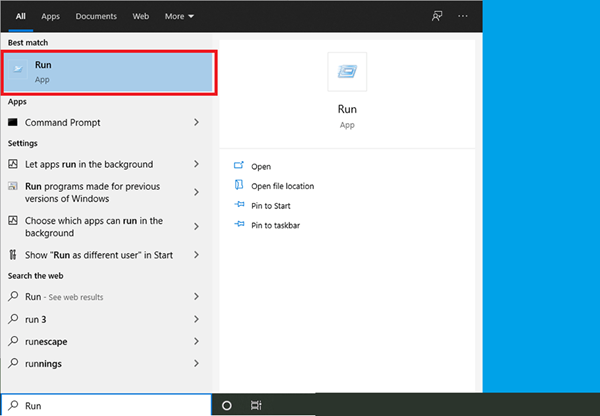Switch to the Documents tab

pos(97,16)
